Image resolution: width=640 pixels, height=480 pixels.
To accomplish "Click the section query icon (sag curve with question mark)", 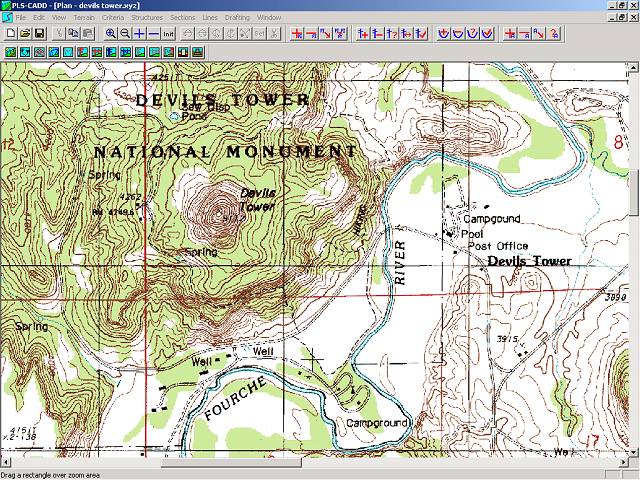I will click(472, 33).
